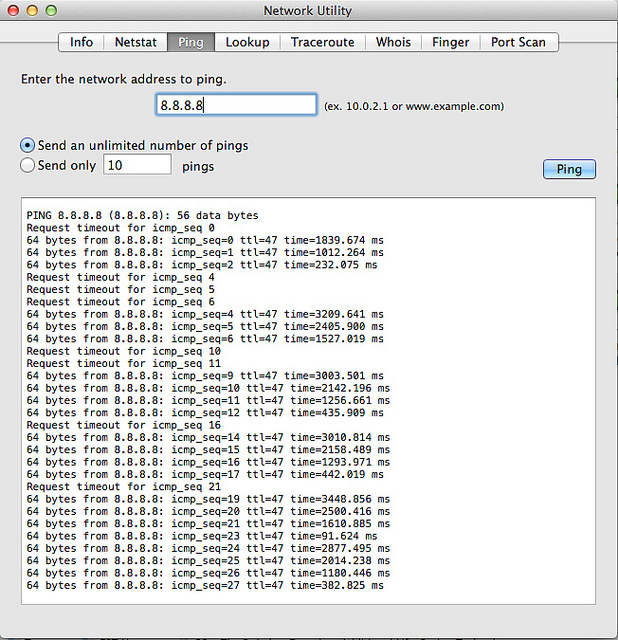Select the Finger tab
This screenshot has height=640, width=618.
(450, 42)
